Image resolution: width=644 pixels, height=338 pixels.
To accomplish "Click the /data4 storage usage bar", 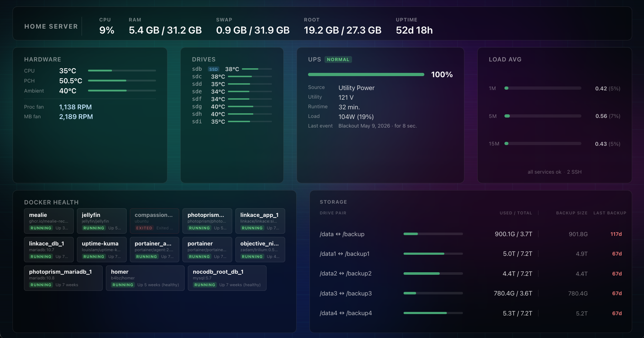I will point(433,313).
